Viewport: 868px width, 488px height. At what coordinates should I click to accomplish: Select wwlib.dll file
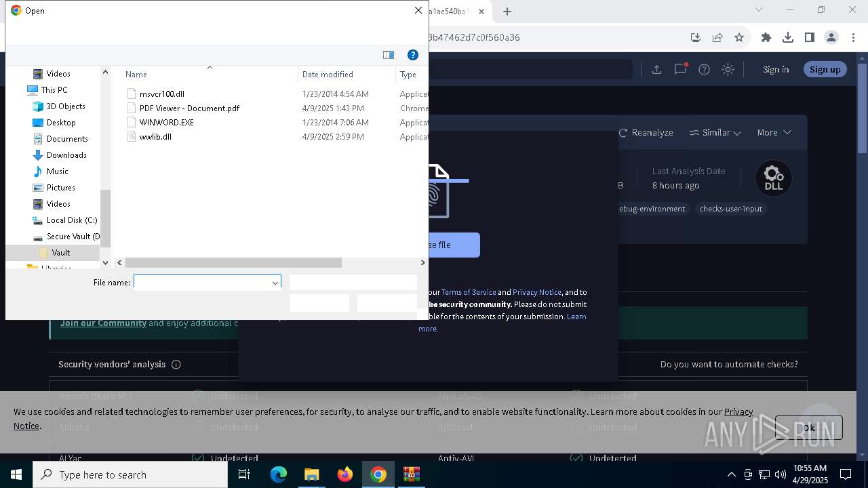(x=155, y=137)
